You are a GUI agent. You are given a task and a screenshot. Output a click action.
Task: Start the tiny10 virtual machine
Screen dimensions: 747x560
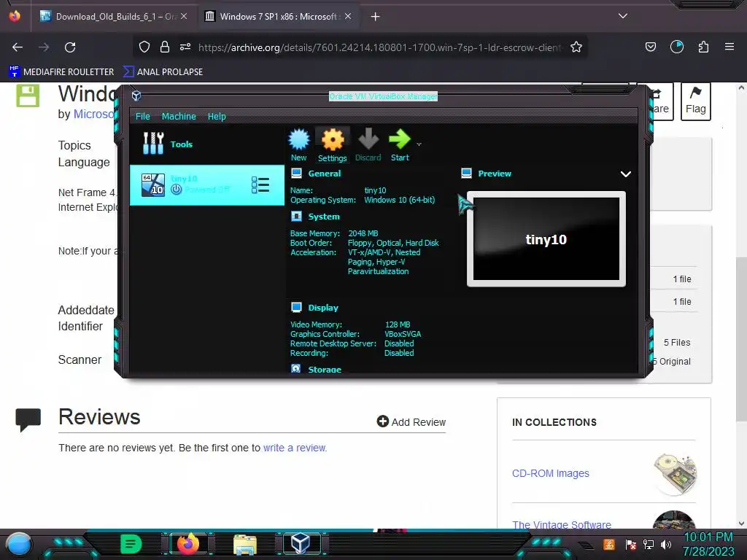tap(400, 145)
